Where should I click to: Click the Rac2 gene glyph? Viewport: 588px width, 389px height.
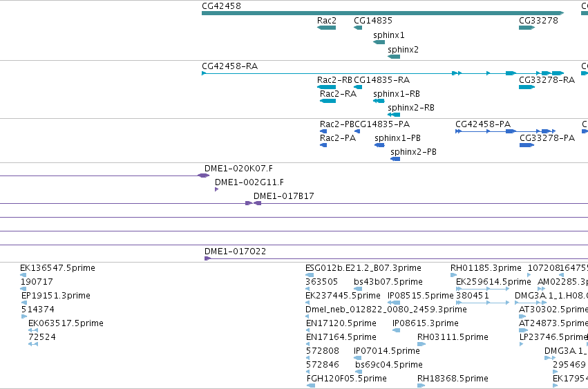[326, 28]
